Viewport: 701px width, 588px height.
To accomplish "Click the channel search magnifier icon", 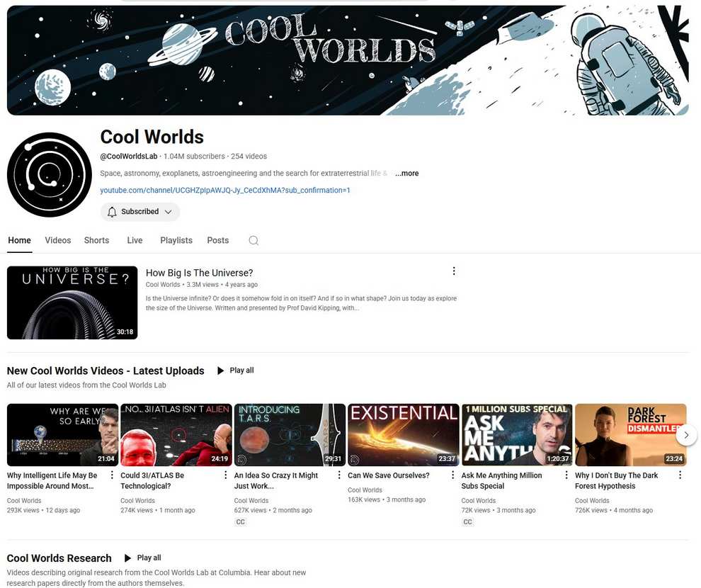I will click(253, 241).
